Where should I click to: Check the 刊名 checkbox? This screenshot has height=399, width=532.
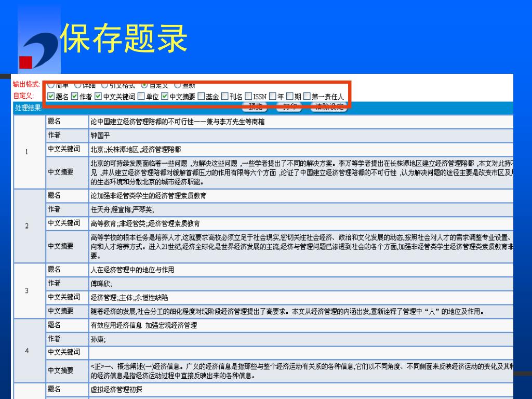point(224,96)
